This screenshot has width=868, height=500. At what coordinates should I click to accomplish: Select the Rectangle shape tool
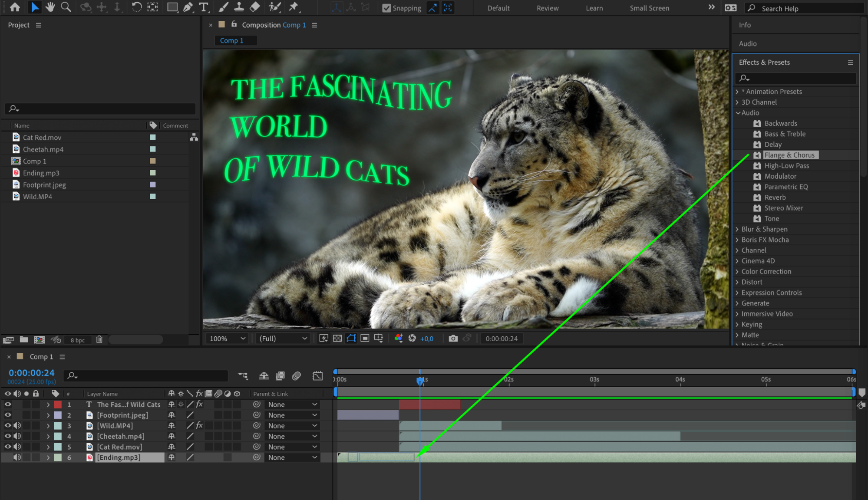[x=172, y=7]
